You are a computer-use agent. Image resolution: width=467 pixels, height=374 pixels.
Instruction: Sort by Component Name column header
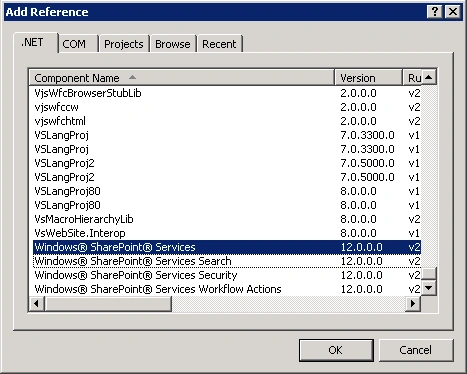pos(181,78)
